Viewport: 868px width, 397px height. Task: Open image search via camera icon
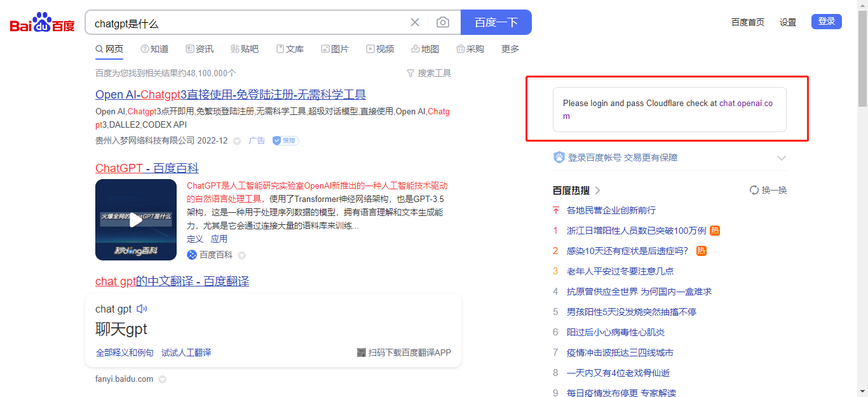tap(443, 23)
